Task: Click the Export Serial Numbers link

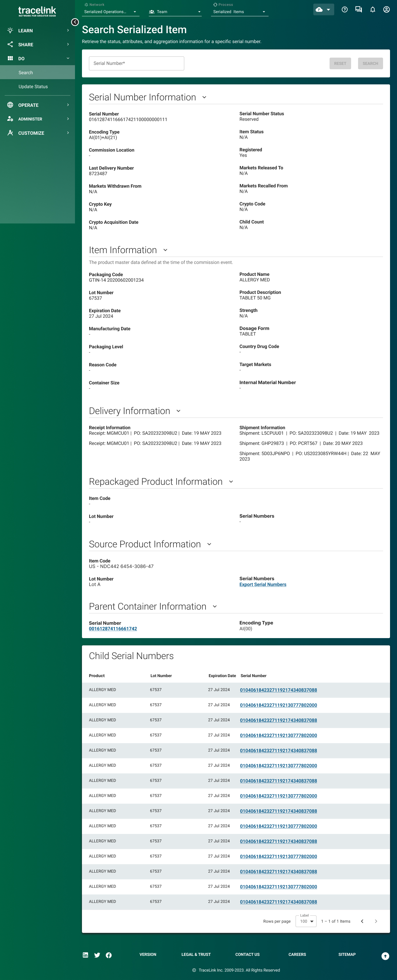Action: tap(263, 584)
